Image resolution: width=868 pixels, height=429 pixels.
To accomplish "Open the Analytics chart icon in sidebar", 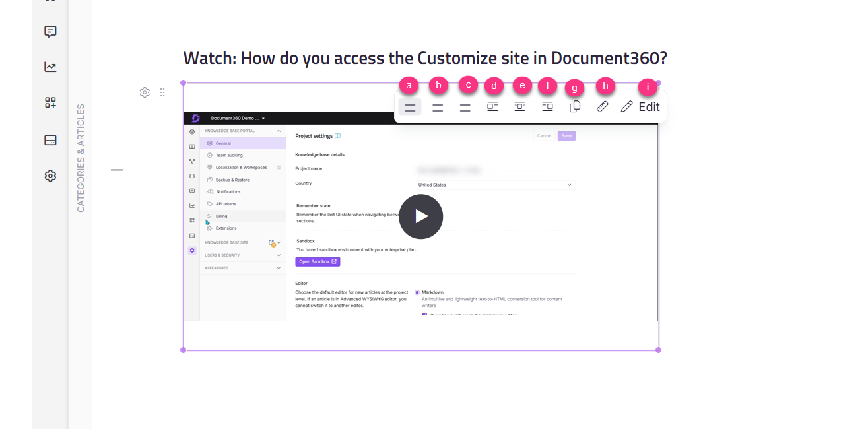I will click(x=50, y=67).
